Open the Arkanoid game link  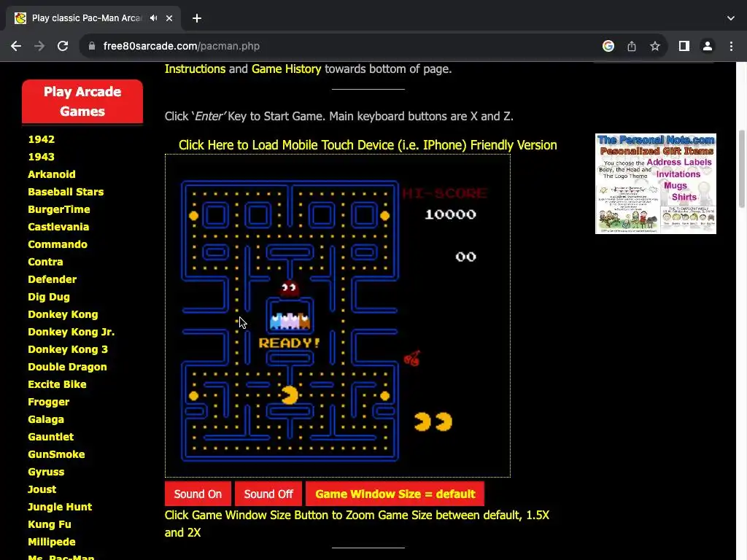(52, 174)
